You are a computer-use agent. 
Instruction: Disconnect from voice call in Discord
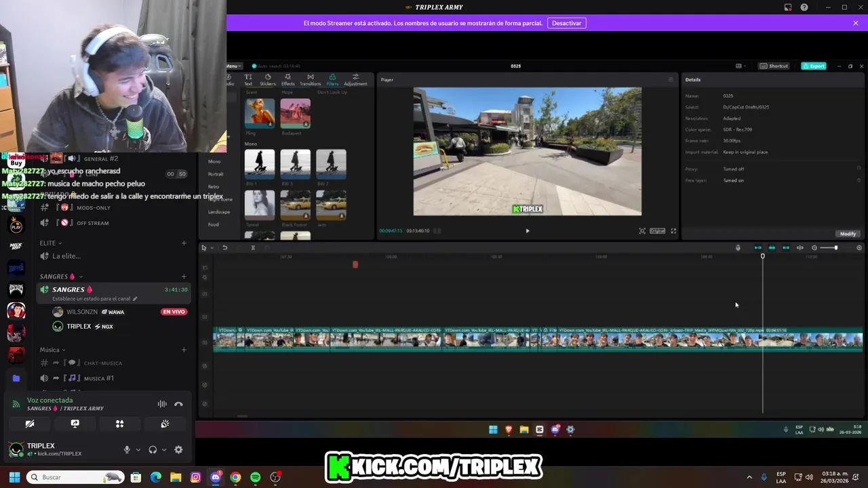coord(178,404)
